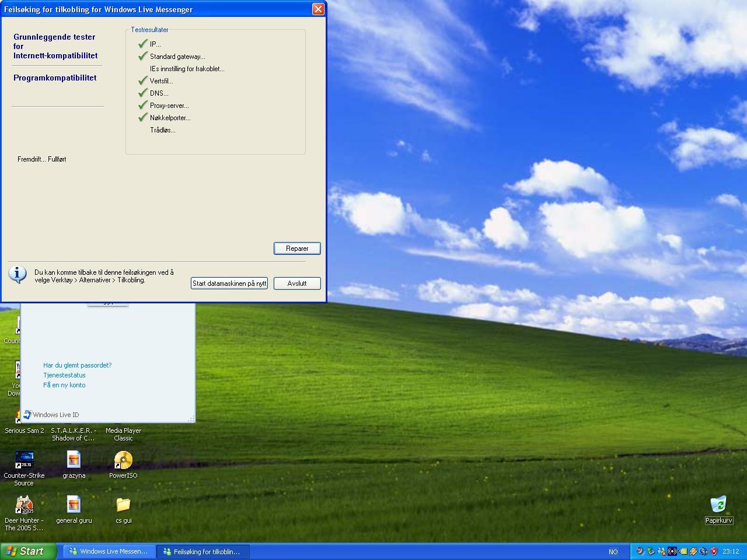Click the 23:12 taskbar clock
This screenshot has height=560, width=747.
[x=731, y=551]
